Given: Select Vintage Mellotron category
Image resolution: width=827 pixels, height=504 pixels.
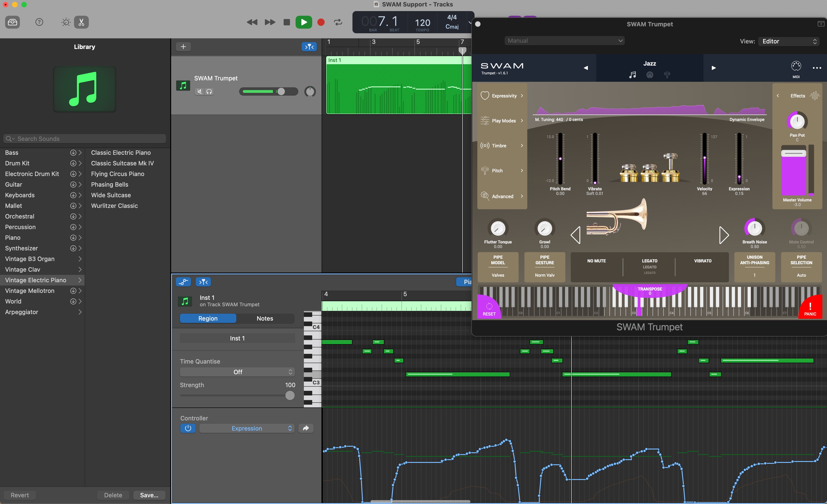Looking at the screenshot, I should coord(30,291).
